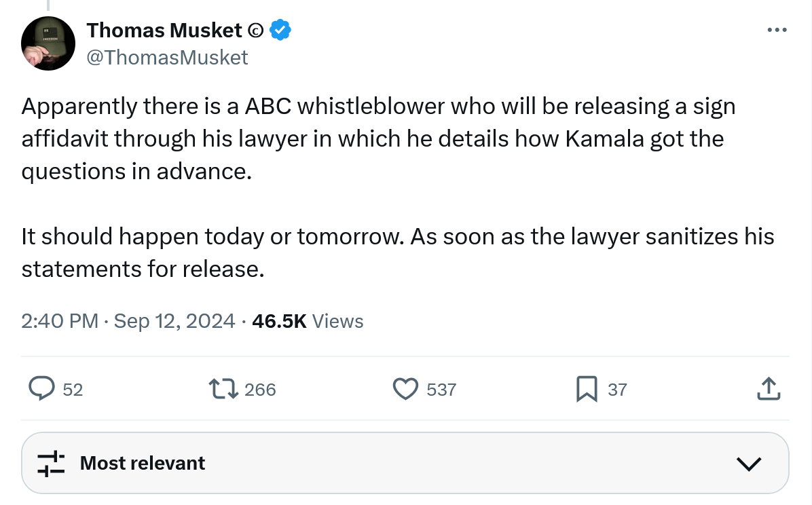Open the share tweet upload icon
The image size is (812, 505).
coord(767,389)
